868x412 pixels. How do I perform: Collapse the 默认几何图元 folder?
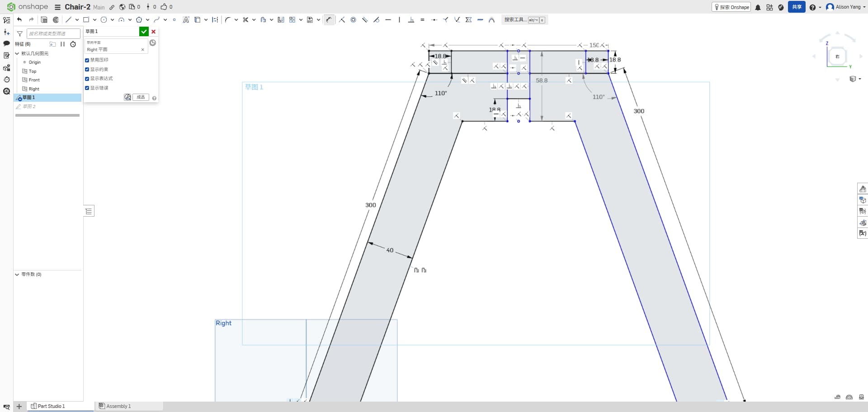(x=17, y=53)
